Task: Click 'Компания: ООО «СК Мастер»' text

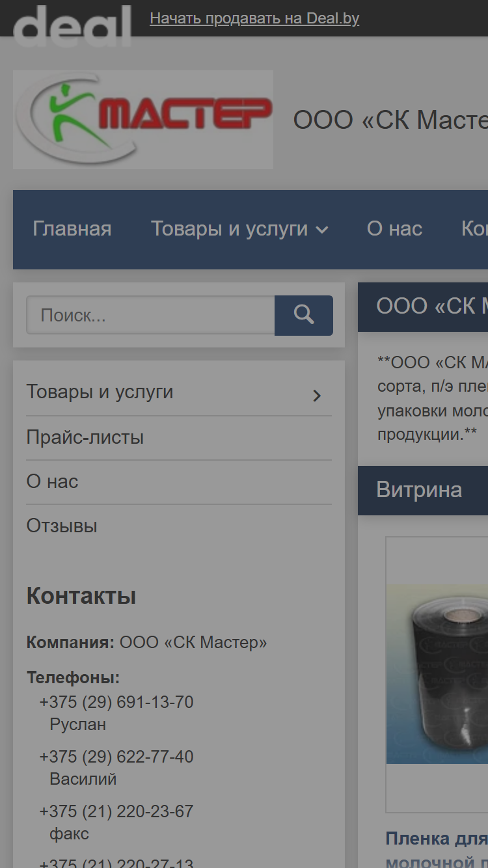Action: (x=146, y=643)
